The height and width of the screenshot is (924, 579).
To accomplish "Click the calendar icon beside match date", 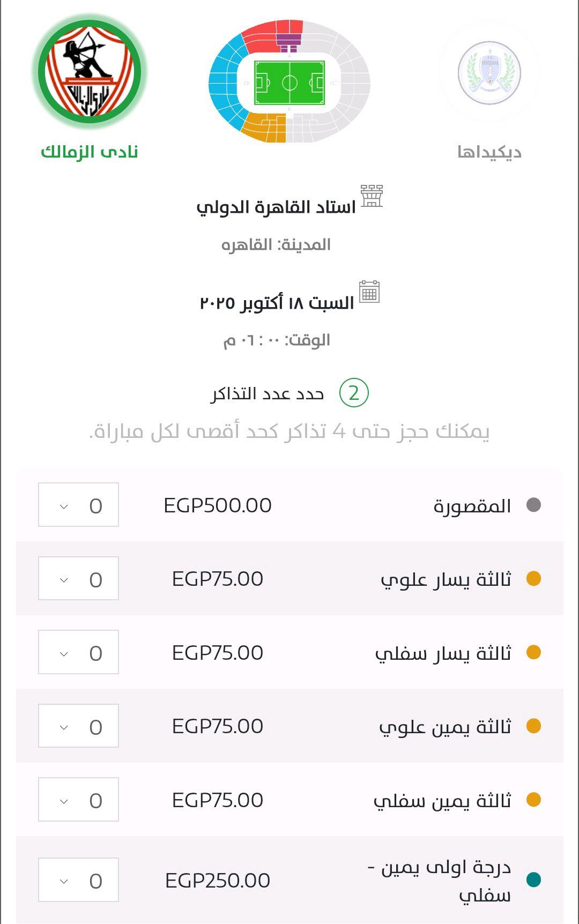I will coord(369,292).
